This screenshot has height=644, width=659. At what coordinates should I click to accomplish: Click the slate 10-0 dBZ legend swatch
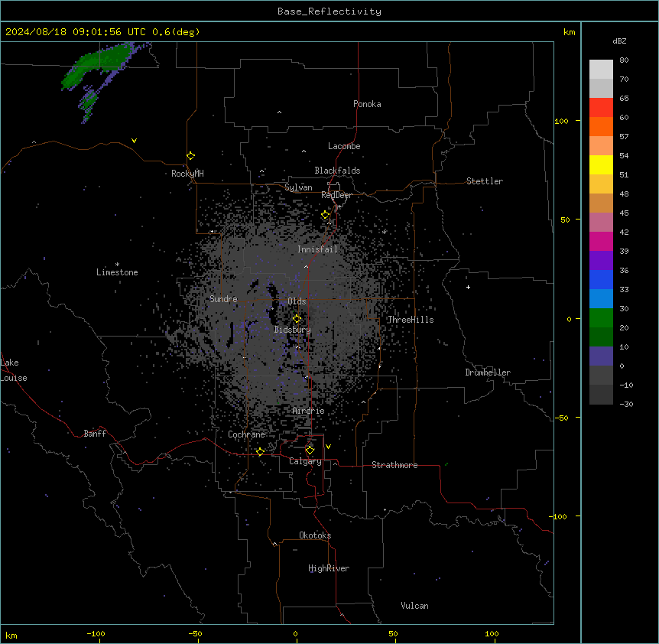tap(601, 356)
